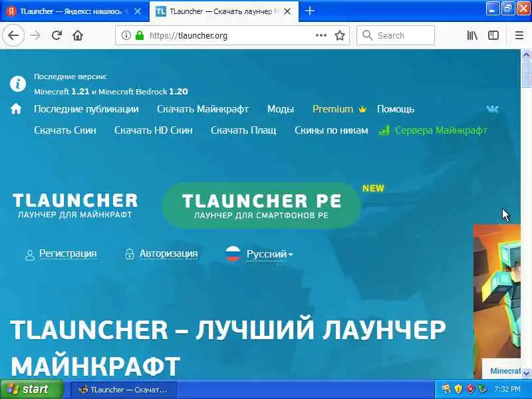
Task: Open the browser home page icon
Action: pos(78,35)
